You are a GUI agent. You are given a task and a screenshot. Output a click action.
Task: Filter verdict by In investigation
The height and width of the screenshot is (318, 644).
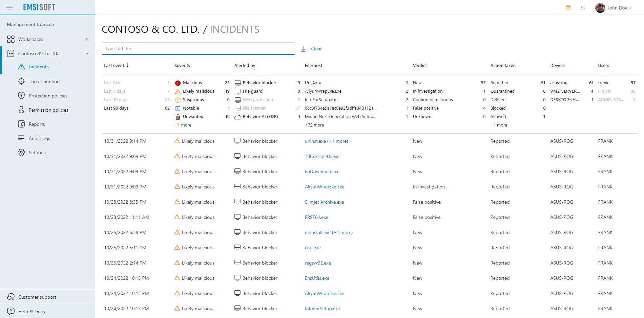pos(428,91)
